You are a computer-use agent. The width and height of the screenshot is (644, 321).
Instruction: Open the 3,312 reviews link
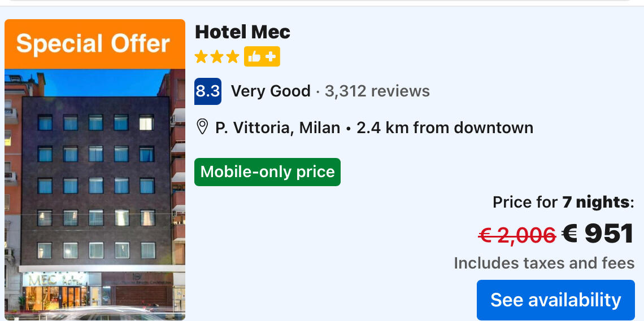click(x=377, y=91)
